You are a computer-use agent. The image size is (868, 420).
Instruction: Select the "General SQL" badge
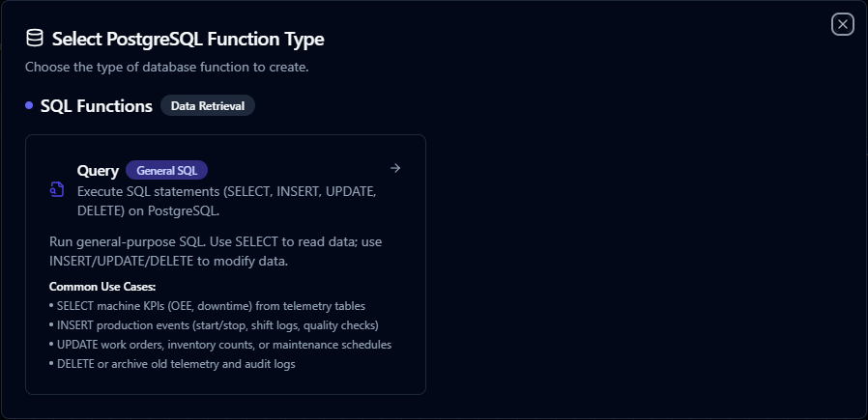[166, 171]
